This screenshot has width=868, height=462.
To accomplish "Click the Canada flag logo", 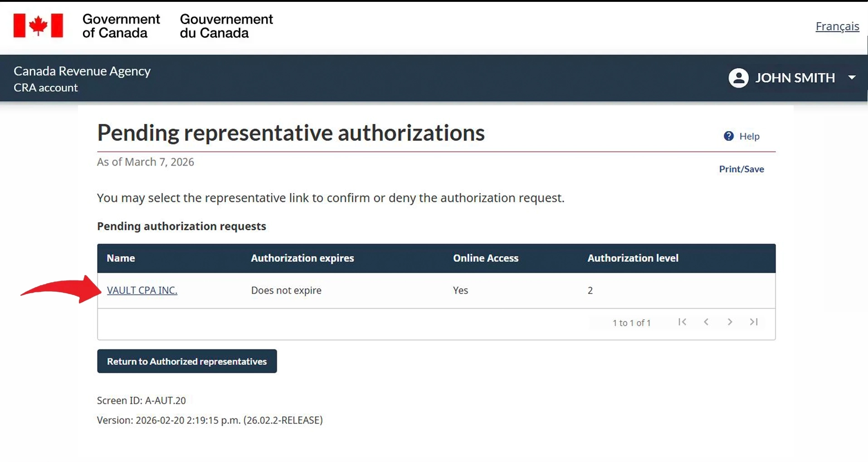I will (38, 25).
